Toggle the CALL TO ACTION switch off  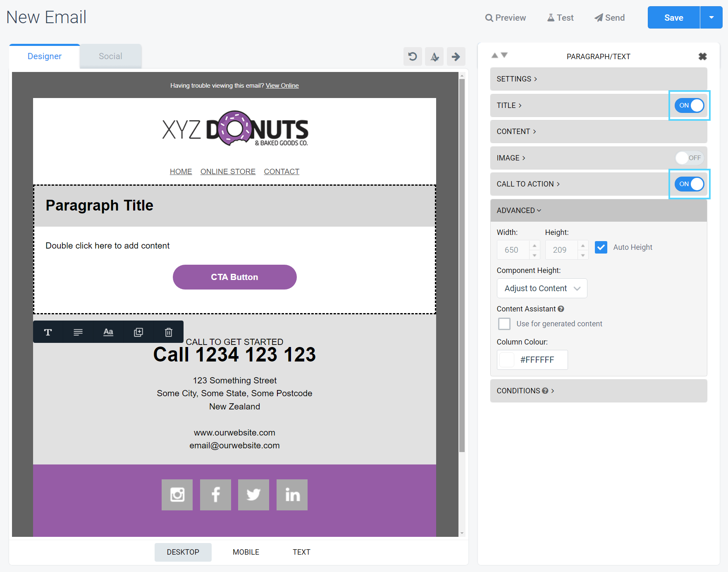pos(689,184)
